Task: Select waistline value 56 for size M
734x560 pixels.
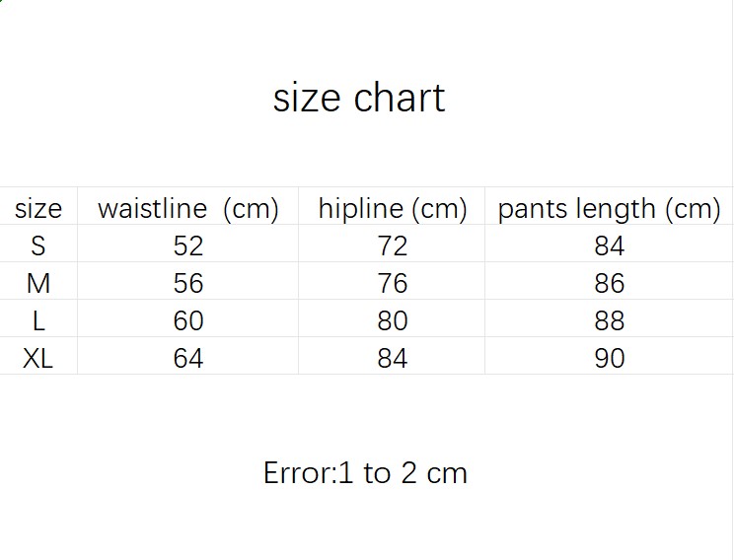Action: point(187,283)
